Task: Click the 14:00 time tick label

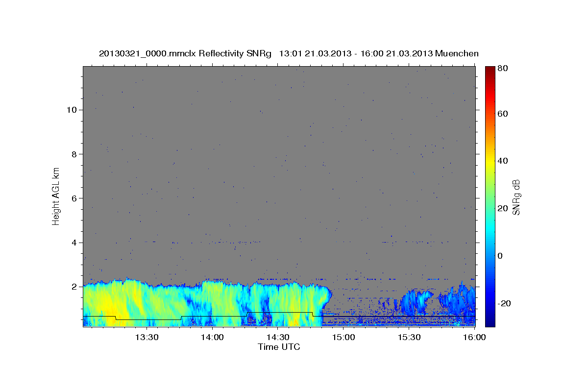Action: pos(213,337)
